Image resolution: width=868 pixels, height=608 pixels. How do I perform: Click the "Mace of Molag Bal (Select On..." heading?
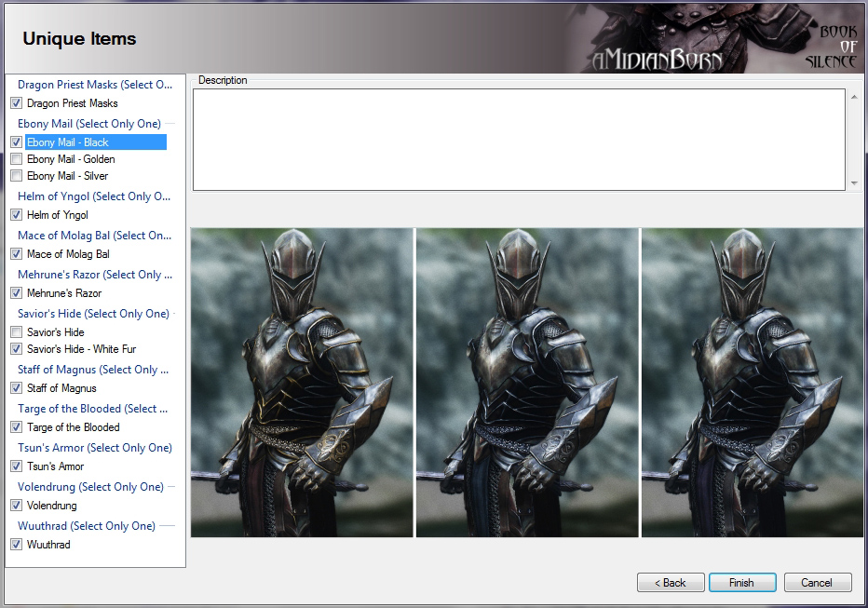(x=95, y=236)
